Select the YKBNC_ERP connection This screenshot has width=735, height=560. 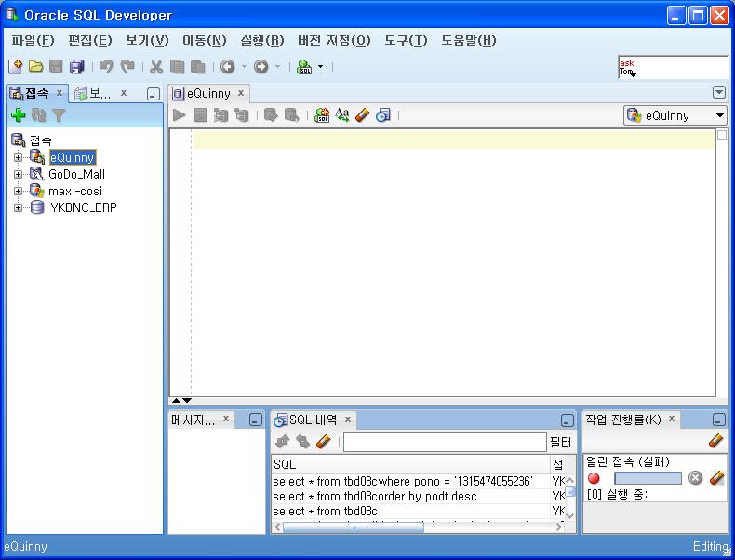[84, 207]
